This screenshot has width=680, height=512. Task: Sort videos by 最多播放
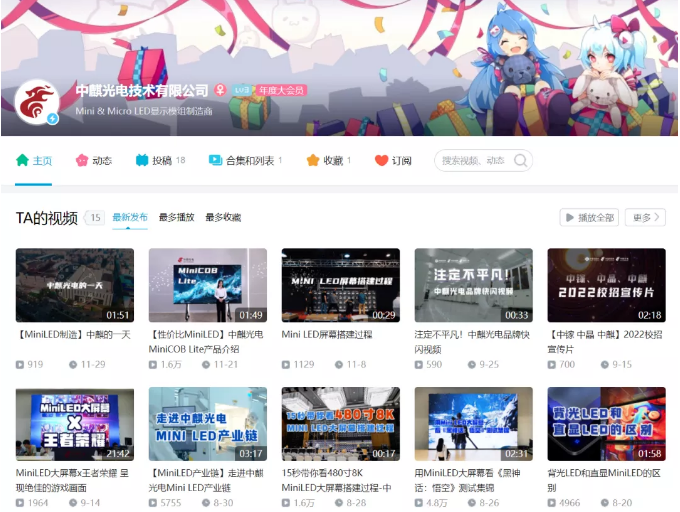[177, 217]
